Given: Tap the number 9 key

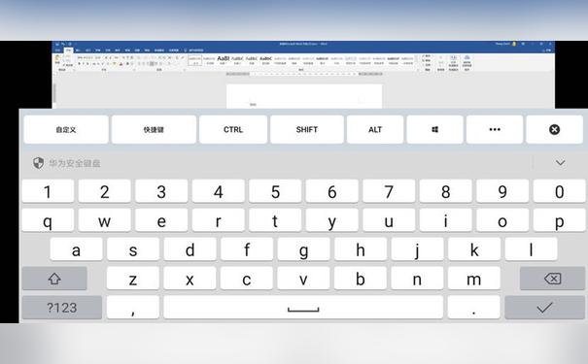Looking at the screenshot, I should click(x=502, y=191).
